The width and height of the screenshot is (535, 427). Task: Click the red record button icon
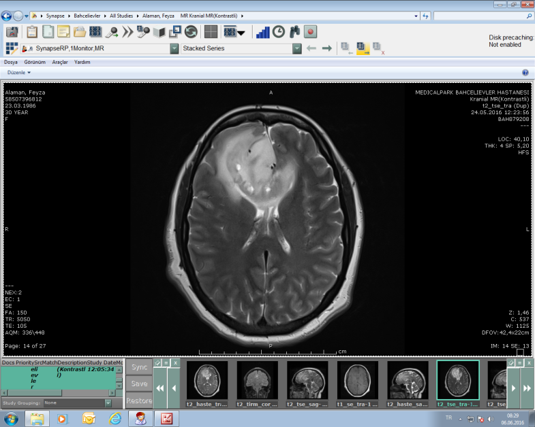(x=310, y=32)
